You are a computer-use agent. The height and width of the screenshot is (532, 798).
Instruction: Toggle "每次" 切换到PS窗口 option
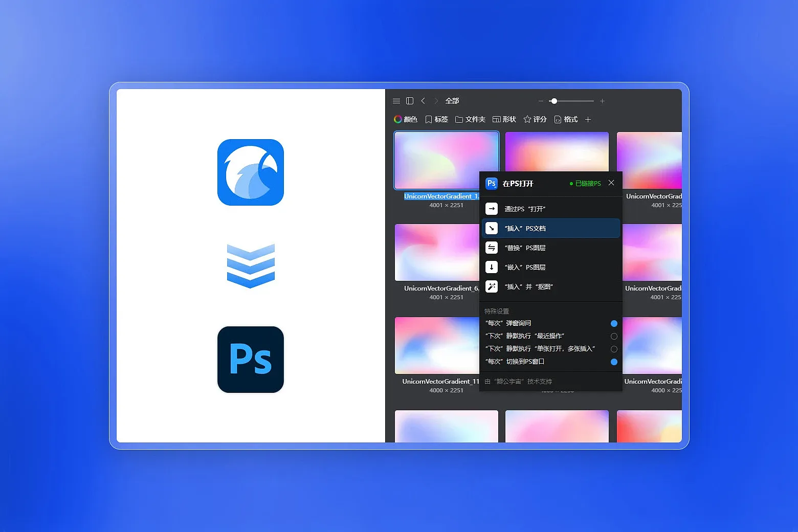(614, 362)
